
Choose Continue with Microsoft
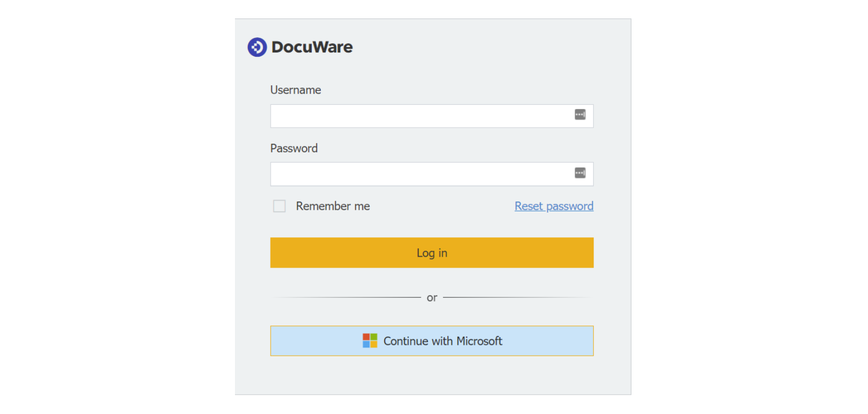coord(432,340)
